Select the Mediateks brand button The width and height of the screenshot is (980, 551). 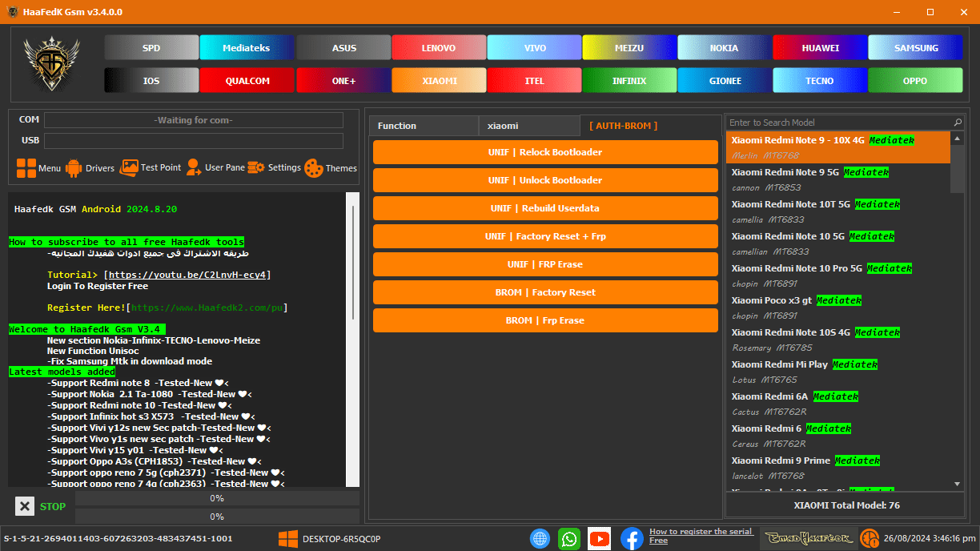point(247,47)
